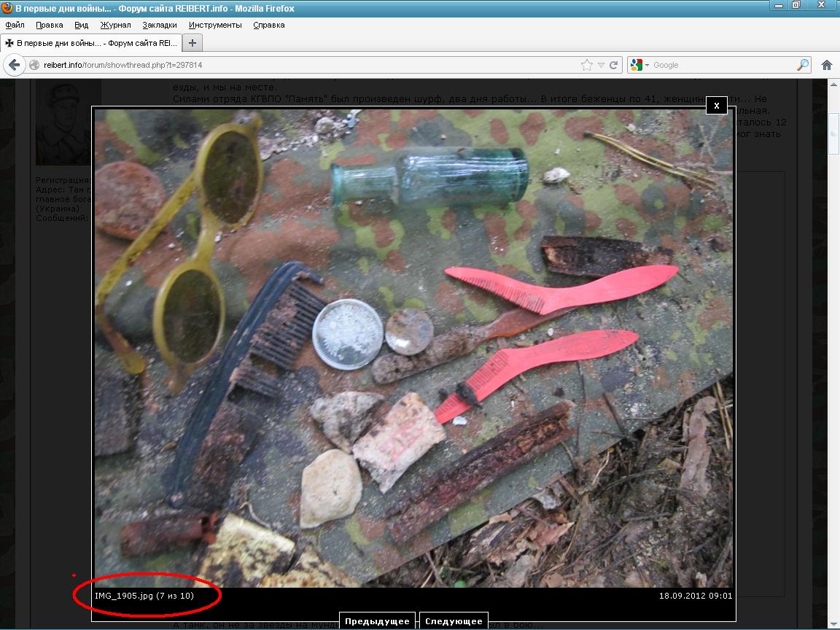Open the Firefox Home page icon

827,65
